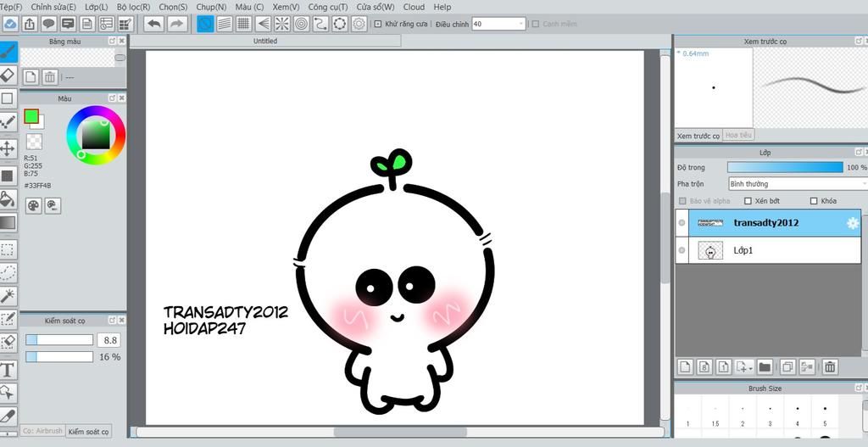Screen dimensions: 868x447
Task: Click the Redo arrow
Action: point(176,24)
